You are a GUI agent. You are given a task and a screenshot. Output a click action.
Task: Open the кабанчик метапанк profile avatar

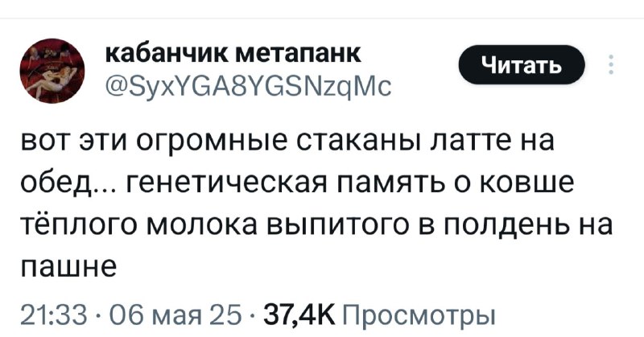click(52, 71)
